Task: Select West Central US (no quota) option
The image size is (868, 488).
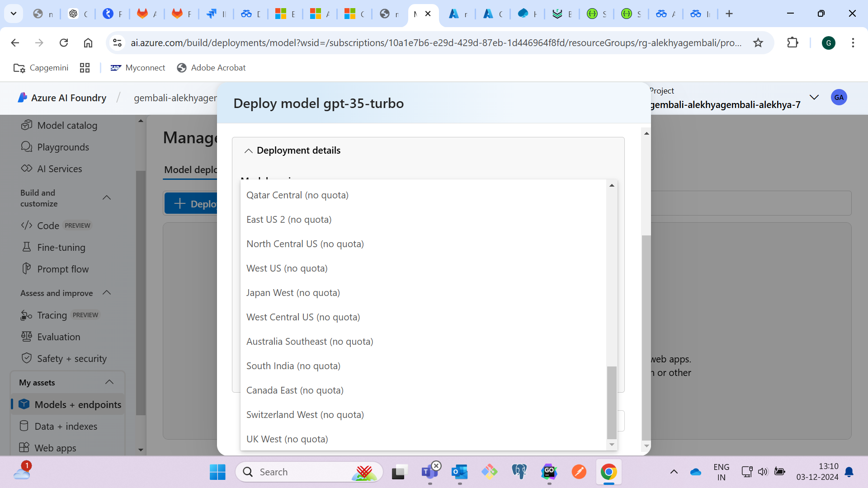Action: [x=423, y=317]
